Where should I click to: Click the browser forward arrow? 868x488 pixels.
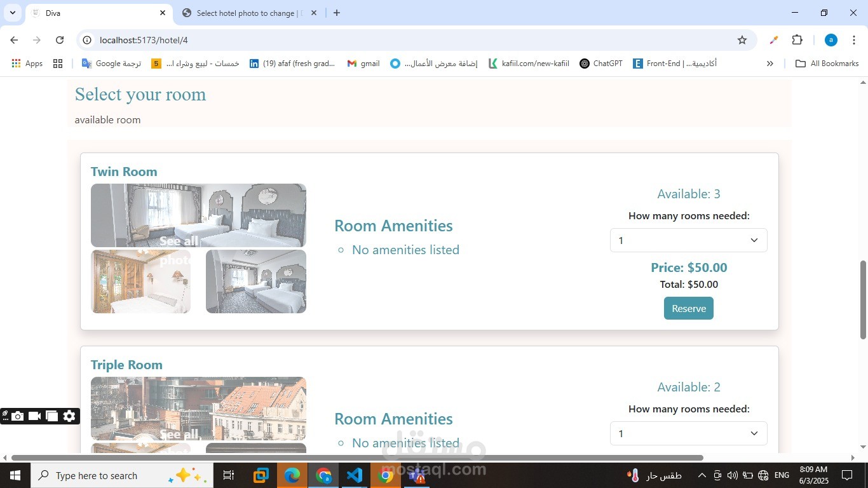(37, 40)
